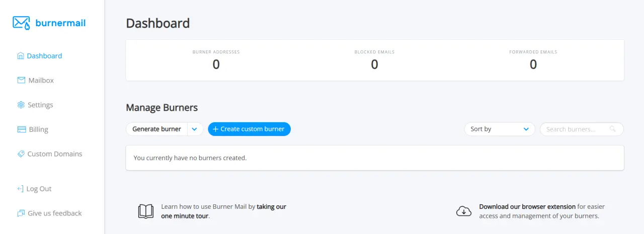The height and width of the screenshot is (234, 644).
Task: Click the Search burners input field
Action: (582, 129)
